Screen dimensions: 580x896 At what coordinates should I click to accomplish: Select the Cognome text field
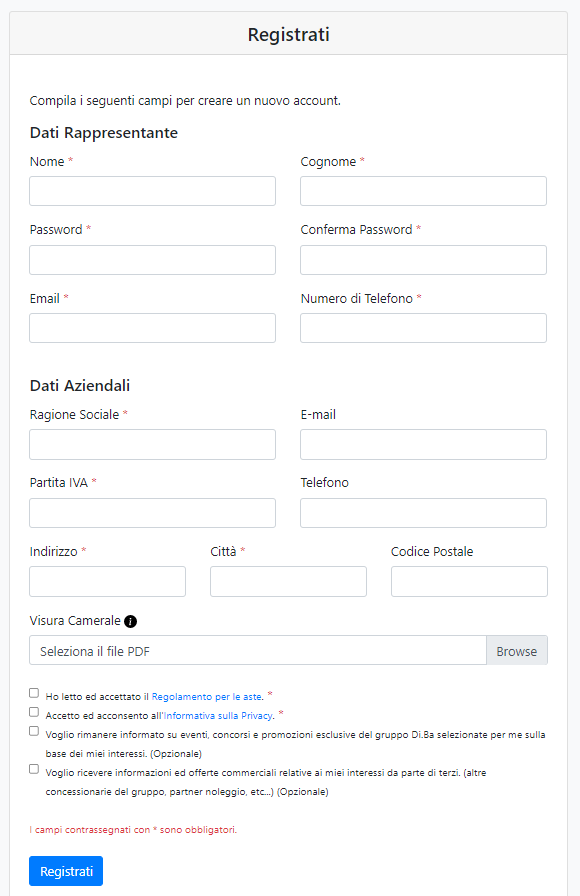point(423,191)
